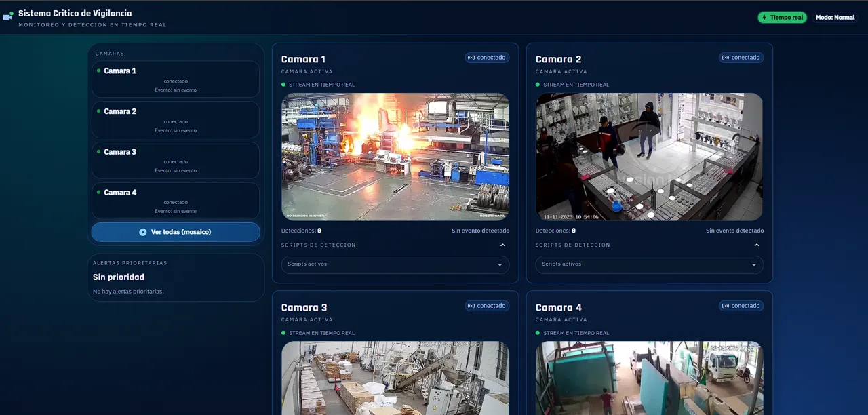Click the conectado badge on Camara 1 card
The height and width of the screenshot is (415, 868).
[487, 58]
